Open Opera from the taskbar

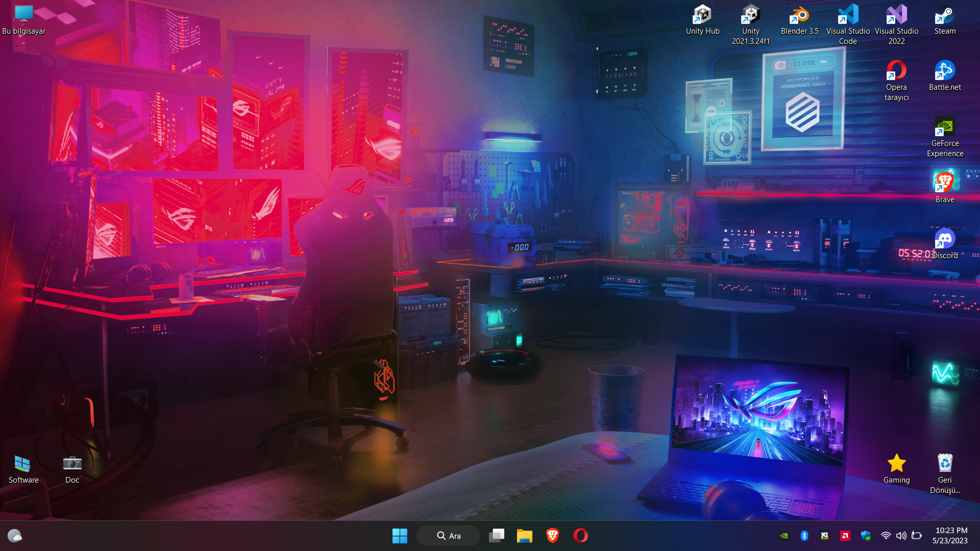pos(580,536)
